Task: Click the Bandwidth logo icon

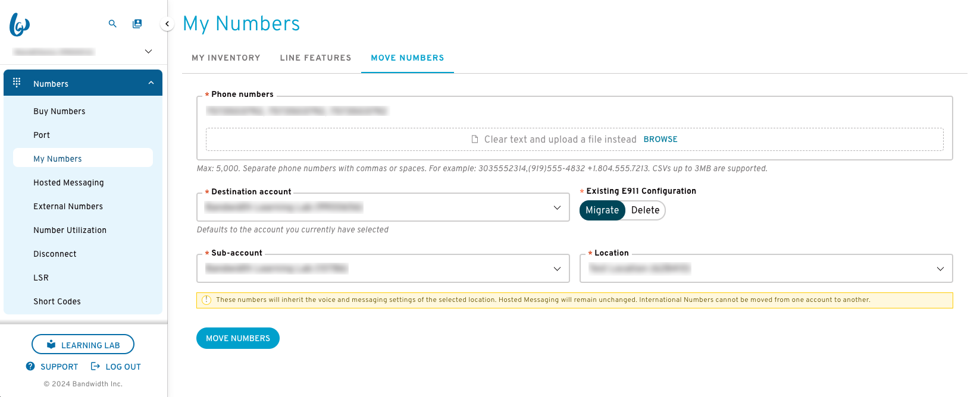Action: [20, 24]
